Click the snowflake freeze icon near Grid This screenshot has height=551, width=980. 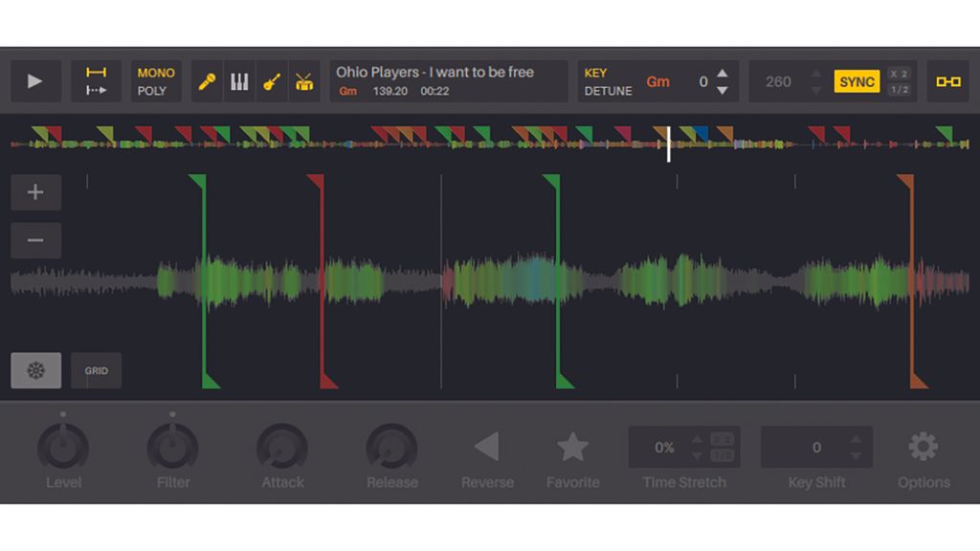35,370
